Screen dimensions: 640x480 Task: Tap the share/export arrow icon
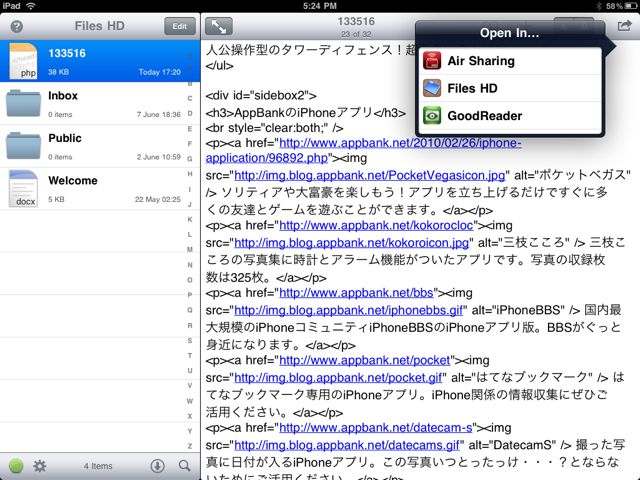(624, 26)
